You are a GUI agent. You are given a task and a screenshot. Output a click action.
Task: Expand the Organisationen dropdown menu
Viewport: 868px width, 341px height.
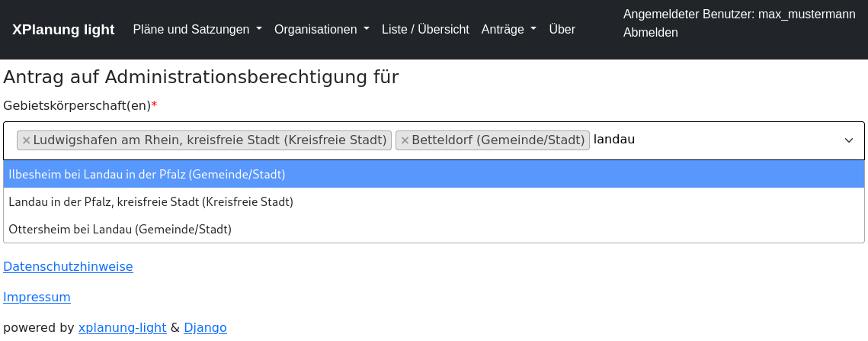point(321,30)
